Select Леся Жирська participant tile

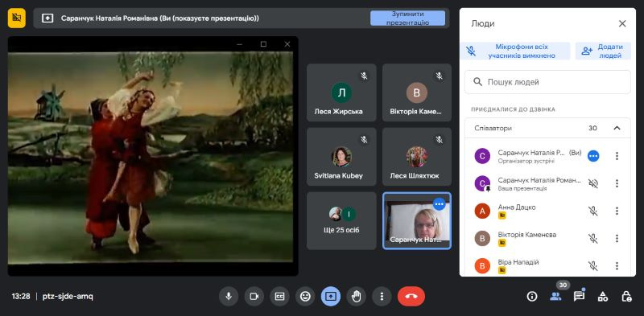coord(341,92)
